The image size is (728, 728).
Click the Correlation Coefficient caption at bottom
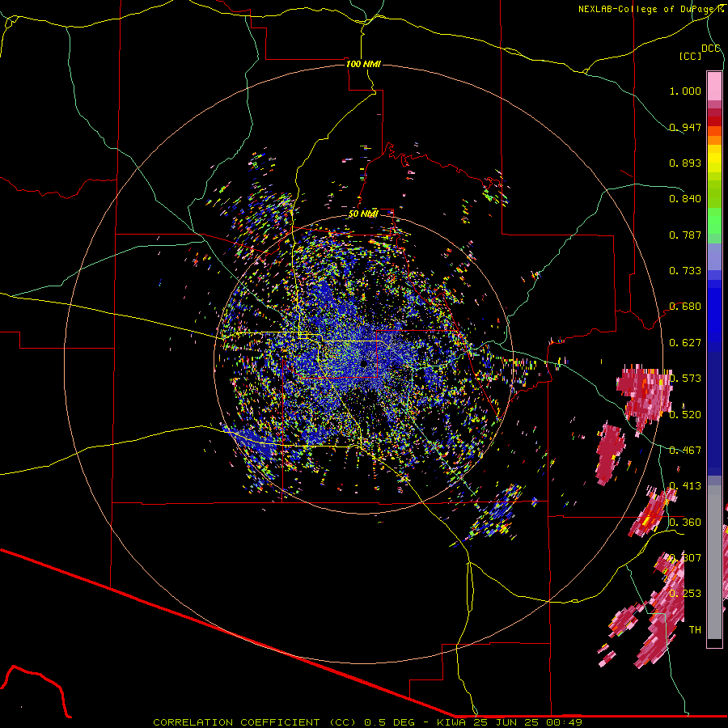pos(367,722)
